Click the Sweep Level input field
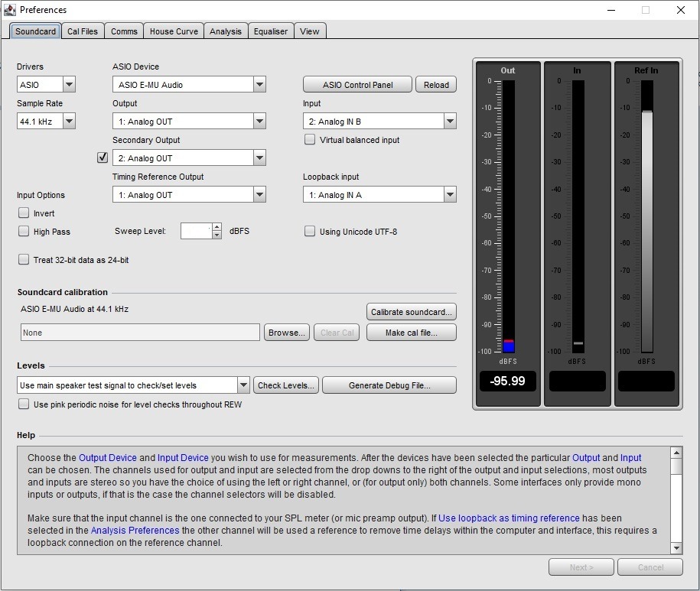Screen dimensions: 700x591 (x=196, y=231)
